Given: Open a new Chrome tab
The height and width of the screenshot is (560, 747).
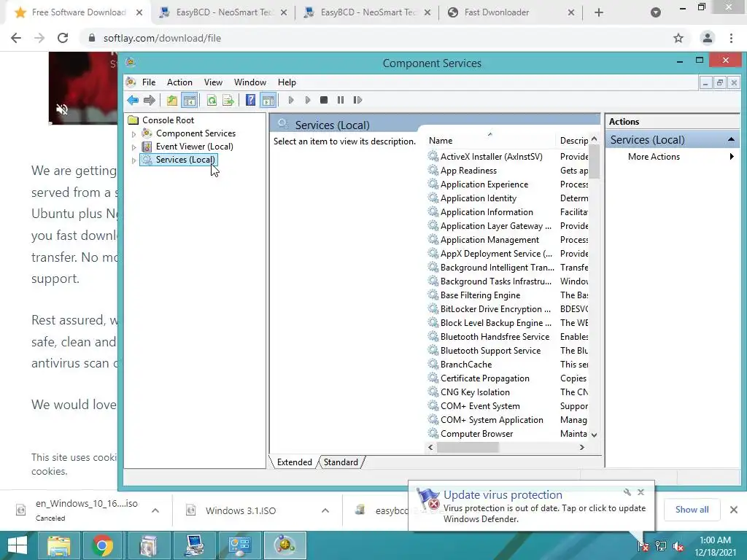Looking at the screenshot, I should [599, 13].
